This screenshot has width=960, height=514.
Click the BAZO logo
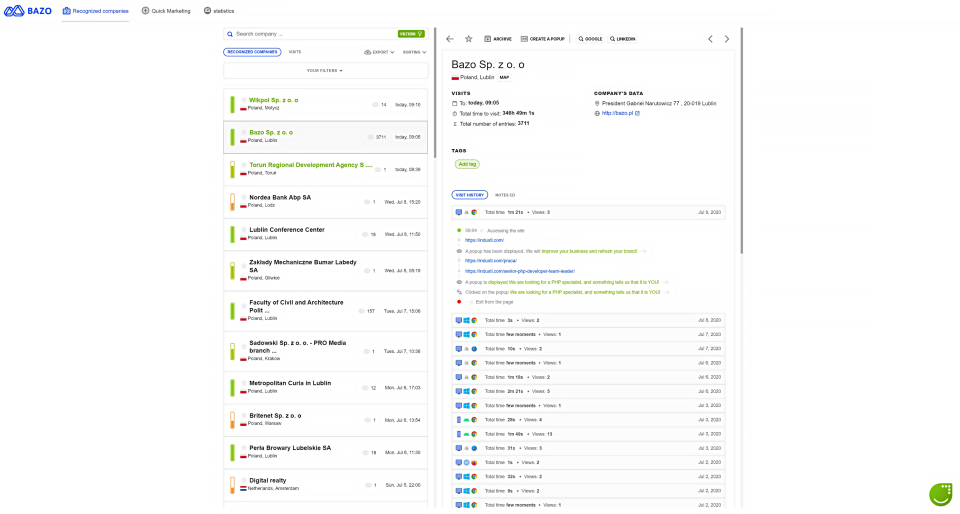28,10
